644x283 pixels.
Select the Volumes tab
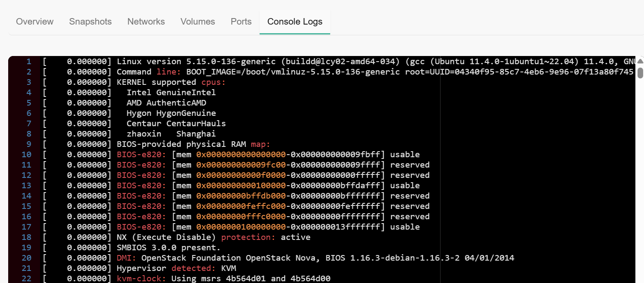pyautogui.click(x=198, y=22)
